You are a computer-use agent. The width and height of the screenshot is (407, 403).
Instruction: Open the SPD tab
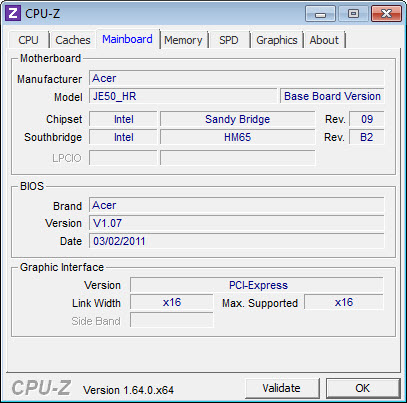click(229, 40)
